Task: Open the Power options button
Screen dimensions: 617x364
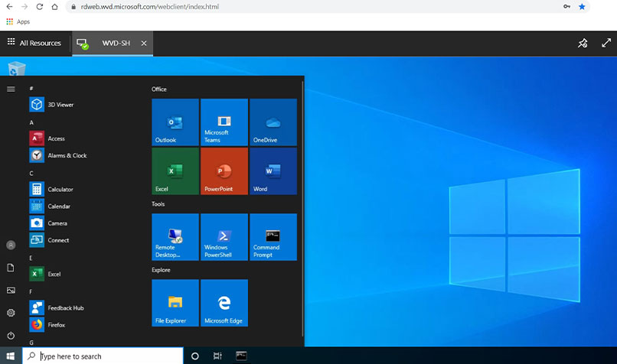Action: [x=11, y=336]
